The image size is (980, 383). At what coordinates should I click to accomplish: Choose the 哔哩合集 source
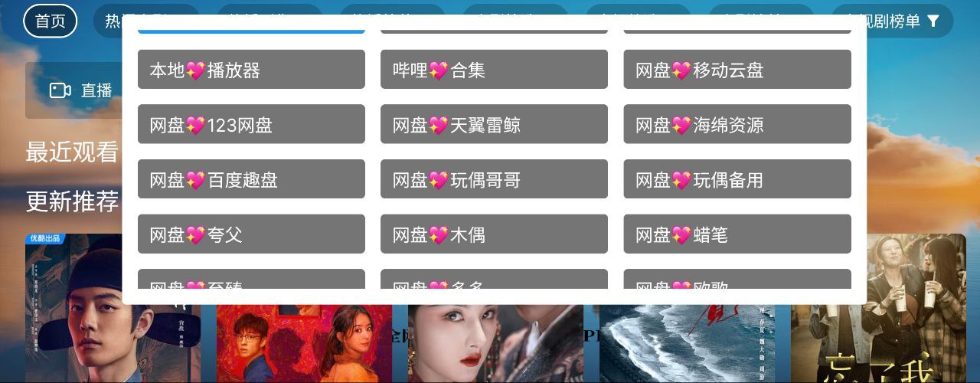(494, 70)
